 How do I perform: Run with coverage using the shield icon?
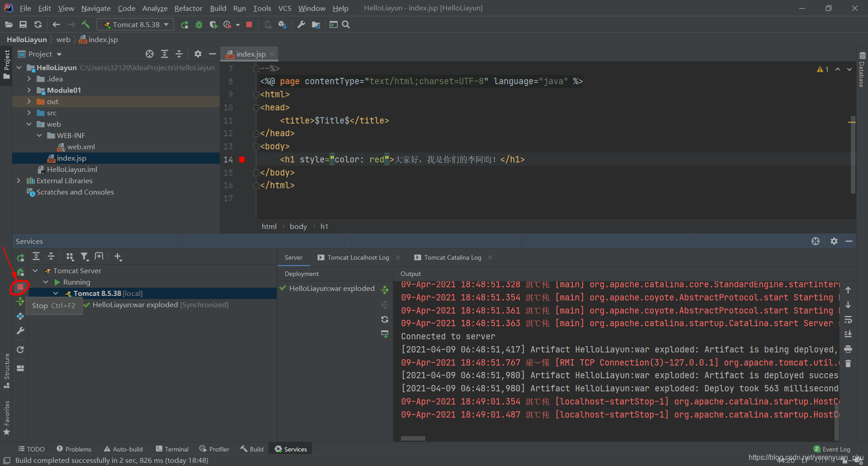click(213, 24)
